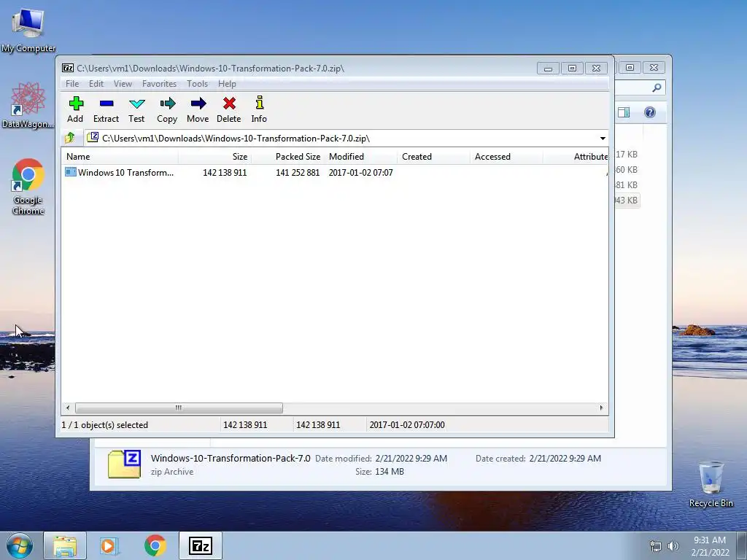The height and width of the screenshot is (560, 747).
Task: Open the Info toolbar icon
Action: pos(259,109)
